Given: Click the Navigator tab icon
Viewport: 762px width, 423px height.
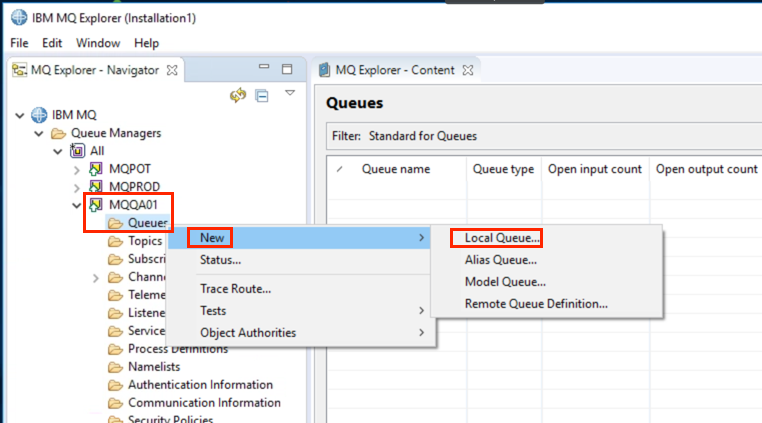Looking at the screenshot, I should point(19,70).
